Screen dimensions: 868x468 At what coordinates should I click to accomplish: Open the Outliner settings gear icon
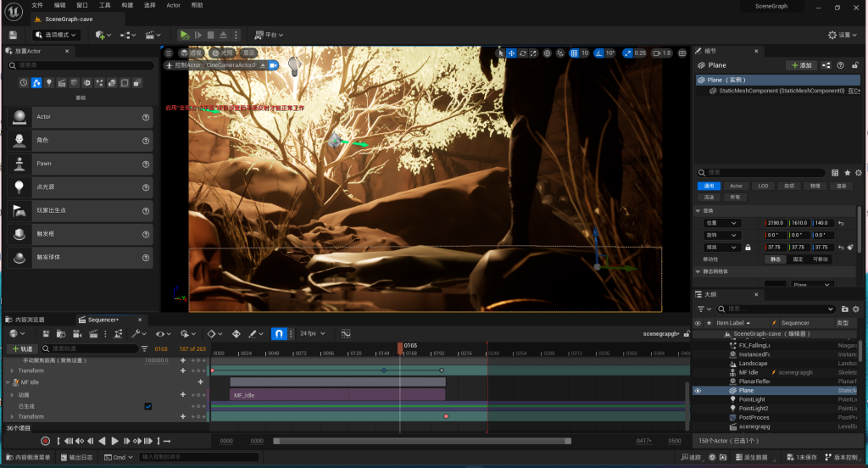click(856, 309)
